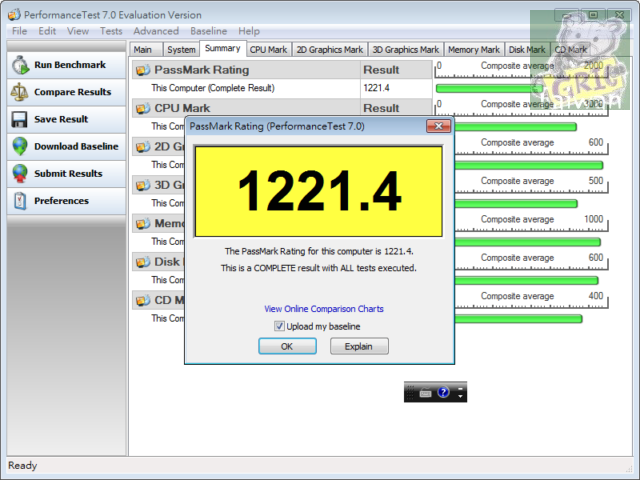Viewport: 640px width, 480px height.
Task: Click the Explain button
Action: [x=359, y=347]
